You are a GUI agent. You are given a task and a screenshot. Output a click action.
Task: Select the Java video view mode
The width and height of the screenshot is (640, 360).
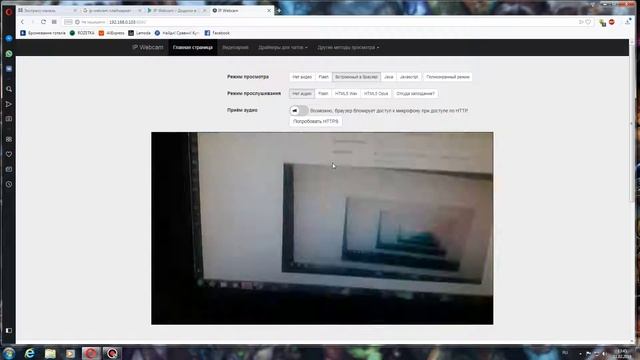[389, 77]
